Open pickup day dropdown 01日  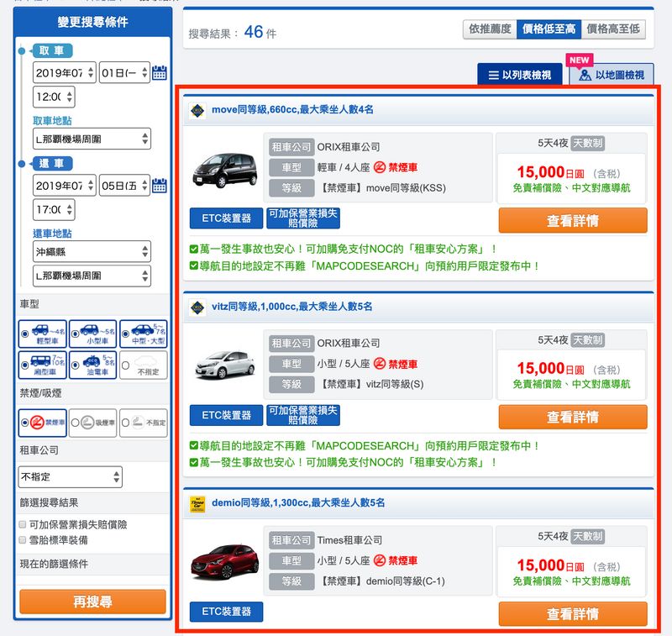(x=124, y=72)
